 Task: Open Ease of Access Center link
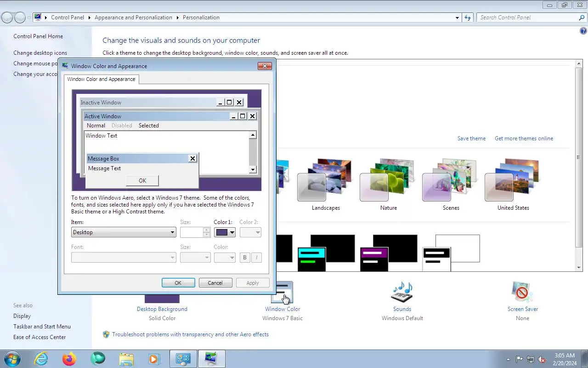(40, 337)
